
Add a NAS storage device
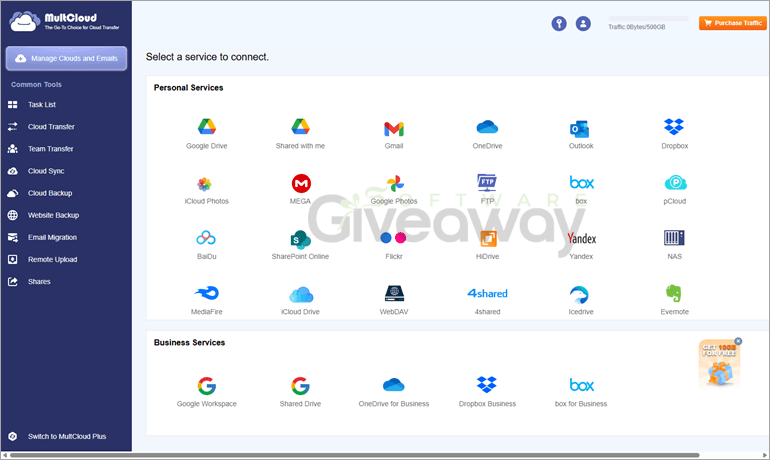point(674,238)
